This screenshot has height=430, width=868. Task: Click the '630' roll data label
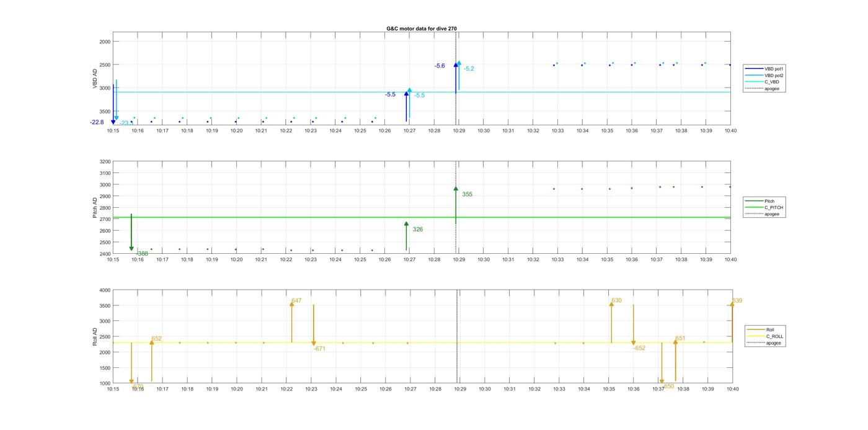tap(616, 301)
